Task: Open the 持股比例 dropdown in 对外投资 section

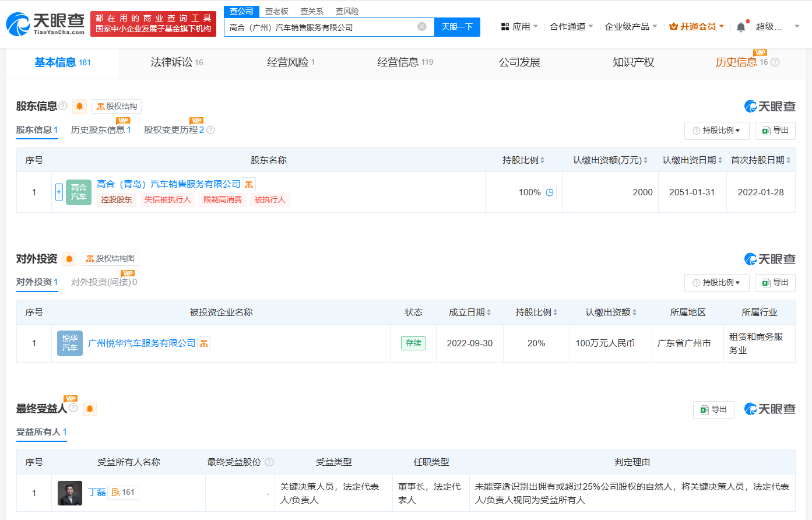Action: pos(716,283)
